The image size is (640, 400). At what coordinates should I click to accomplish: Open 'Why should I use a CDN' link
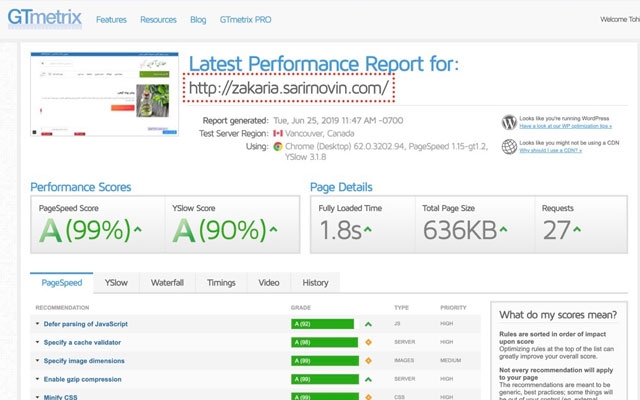tap(550, 150)
